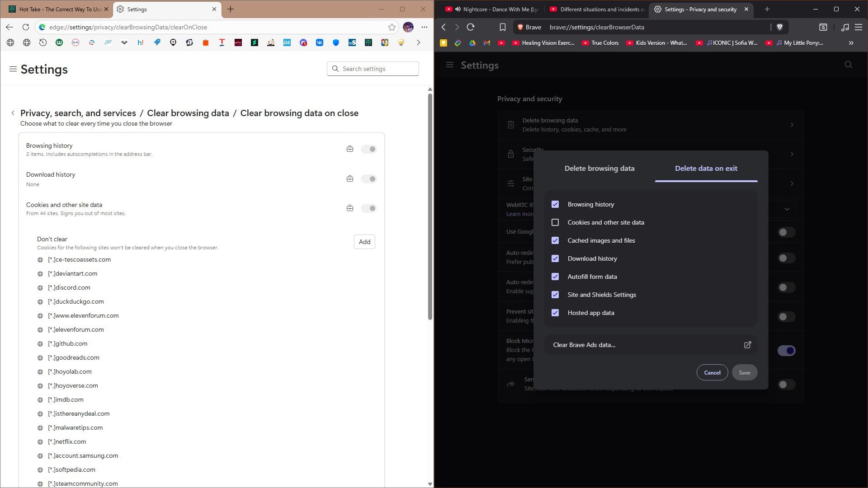The image size is (868, 488).
Task: Go to the Privacy, search, and services breadcrumb
Action: click(78, 113)
